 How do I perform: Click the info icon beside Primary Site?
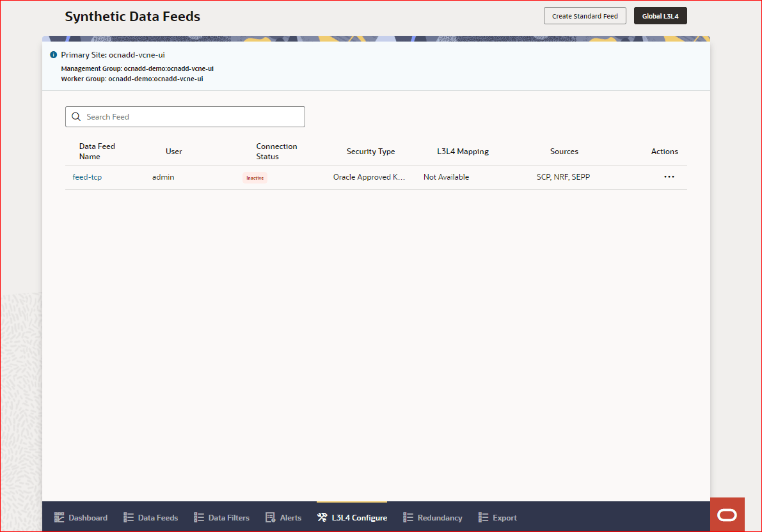[53, 54]
